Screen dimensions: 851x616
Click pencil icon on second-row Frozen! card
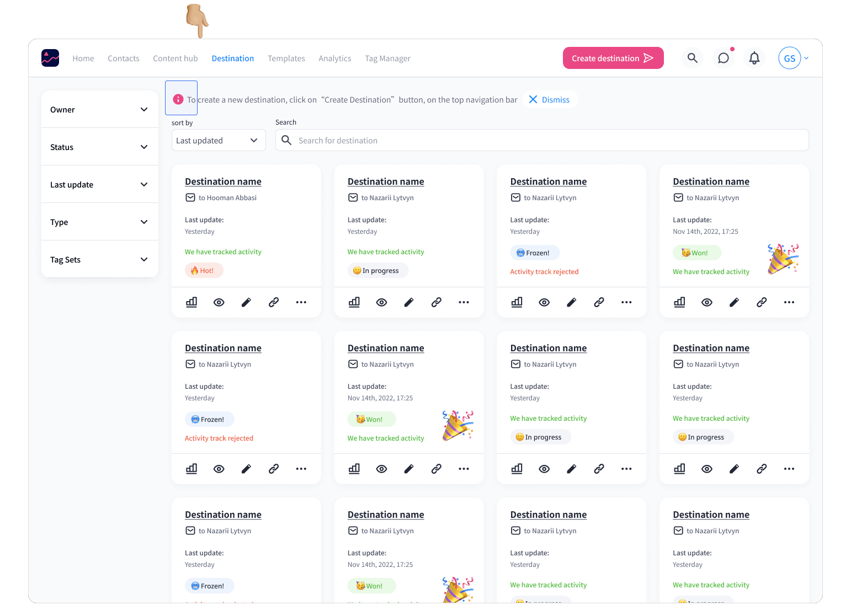246,469
